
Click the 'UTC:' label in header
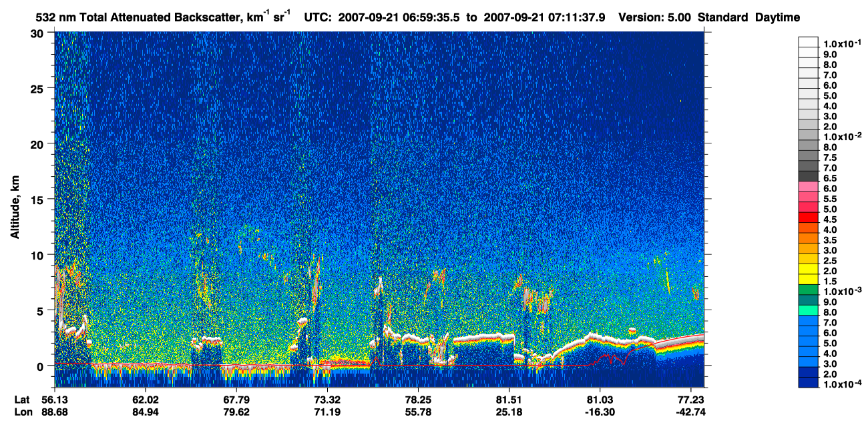click(318, 18)
